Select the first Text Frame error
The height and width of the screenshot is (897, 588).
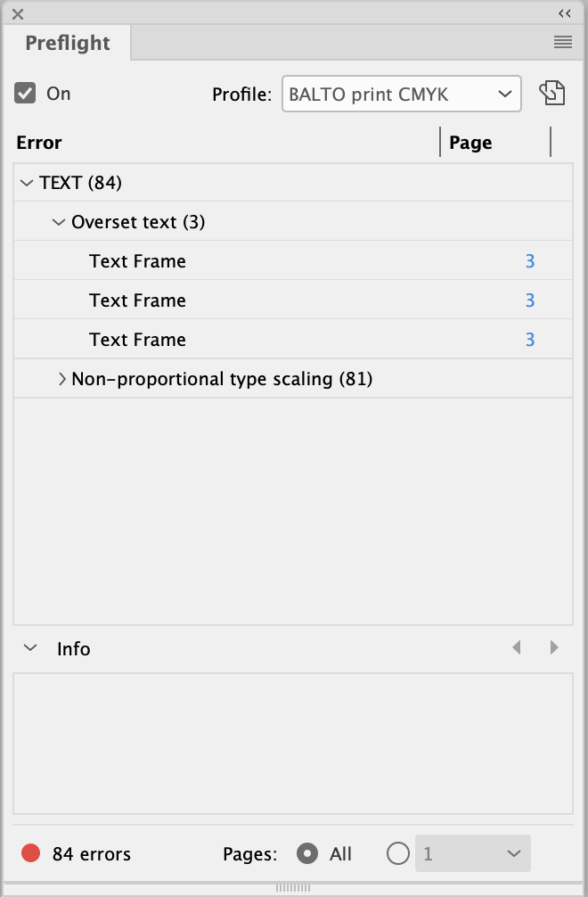138,261
